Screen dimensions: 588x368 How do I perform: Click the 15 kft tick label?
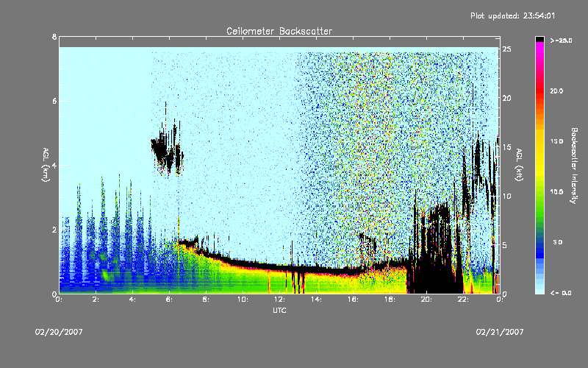tap(506, 146)
